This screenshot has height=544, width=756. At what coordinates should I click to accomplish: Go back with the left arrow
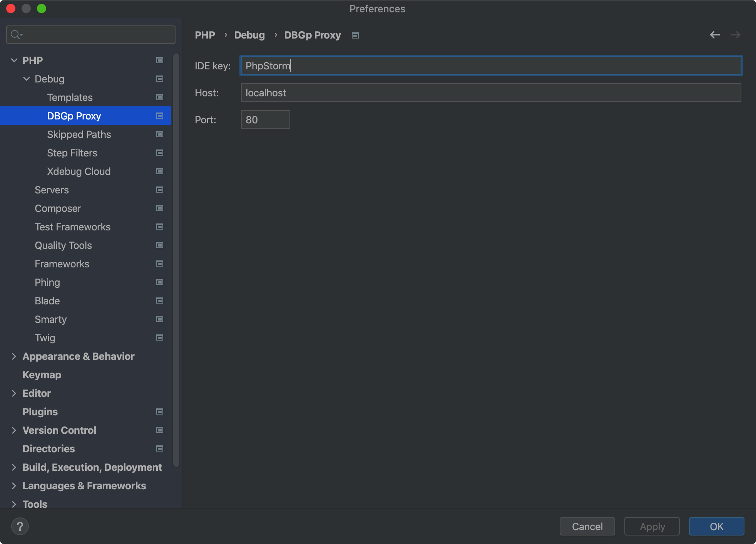tap(715, 35)
